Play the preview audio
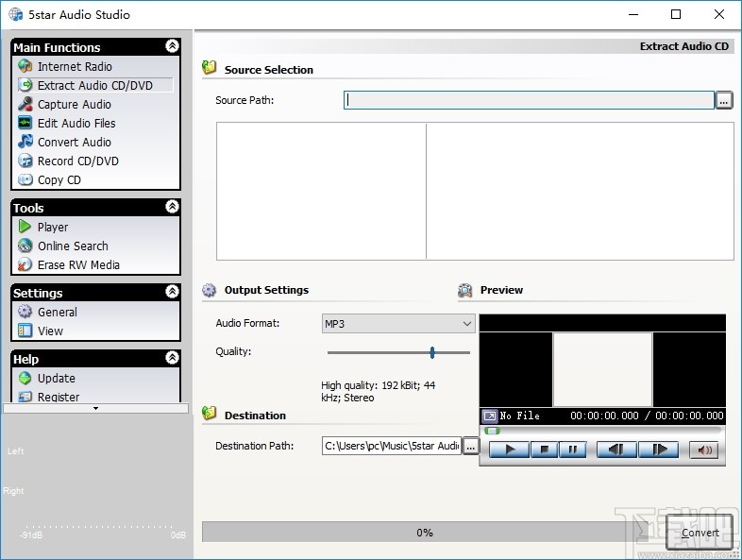Viewport: 742px width, 560px height. (x=510, y=450)
